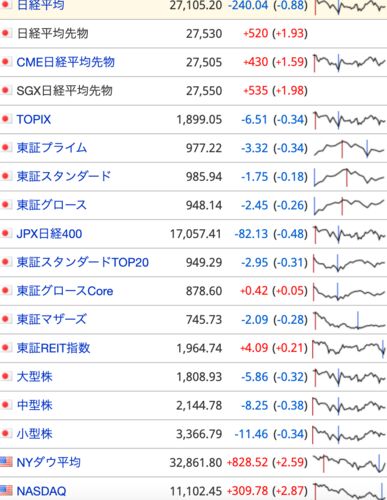
Task: Open the 東証グロースCore link
Action: (65, 291)
